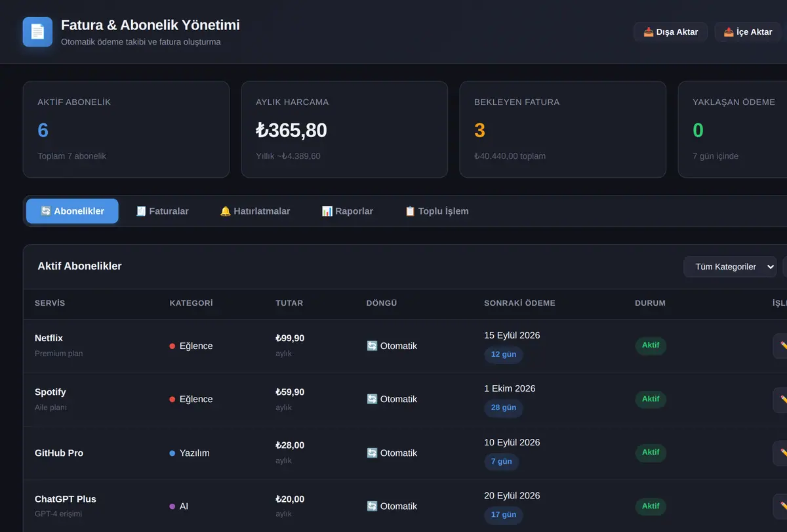Click the Sonraki Ödeme column header

point(519,303)
